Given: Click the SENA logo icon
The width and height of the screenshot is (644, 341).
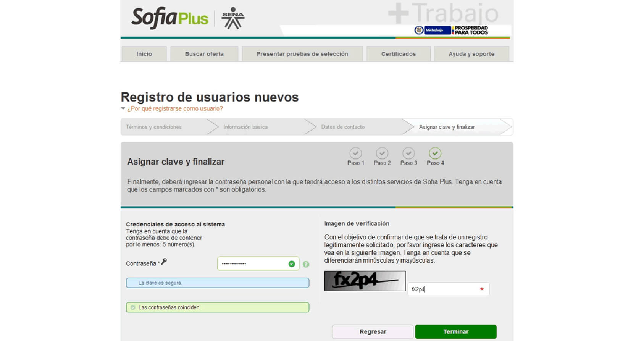Looking at the screenshot, I should click(x=233, y=18).
